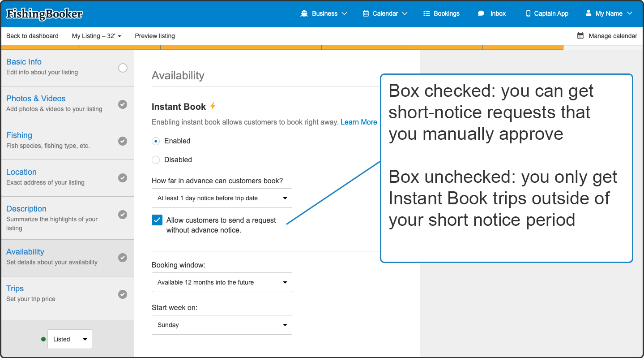The height and width of the screenshot is (358, 644).
Task: Click the FishingBooker logo
Action: point(44,14)
